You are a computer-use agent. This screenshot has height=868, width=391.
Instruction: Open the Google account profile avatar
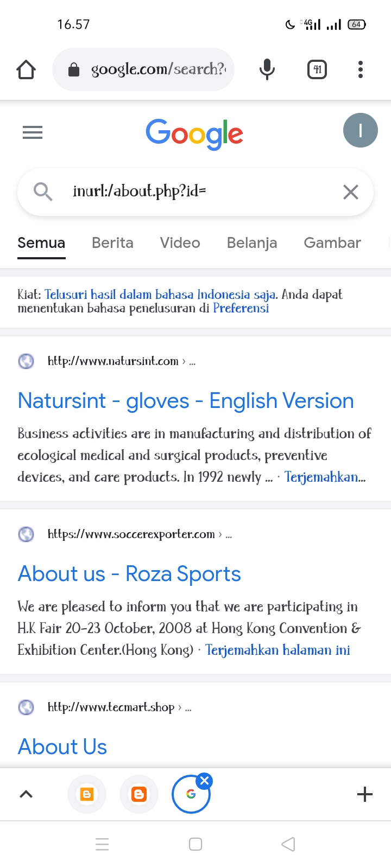[x=360, y=131]
